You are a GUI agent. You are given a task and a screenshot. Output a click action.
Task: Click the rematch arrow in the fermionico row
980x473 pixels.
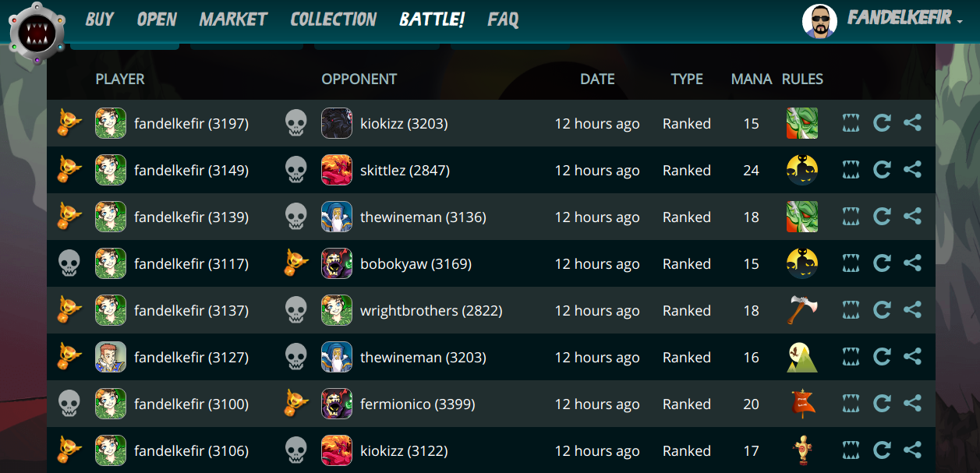pos(882,404)
